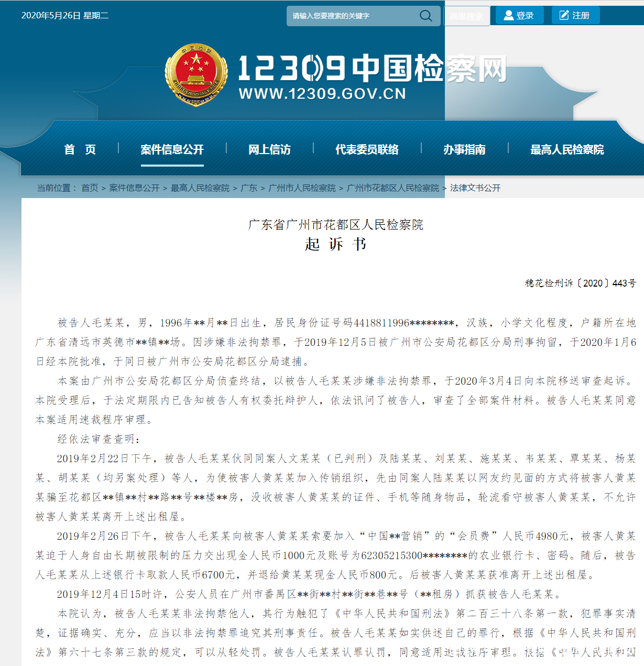Open the 注册 register button
This screenshot has width=644, height=666.
tap(575, 16)
